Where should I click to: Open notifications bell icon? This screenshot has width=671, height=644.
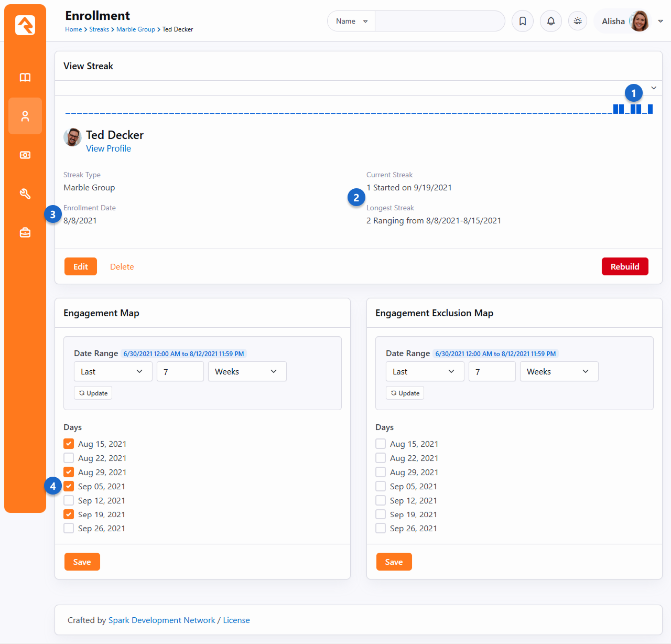(551, 21)
